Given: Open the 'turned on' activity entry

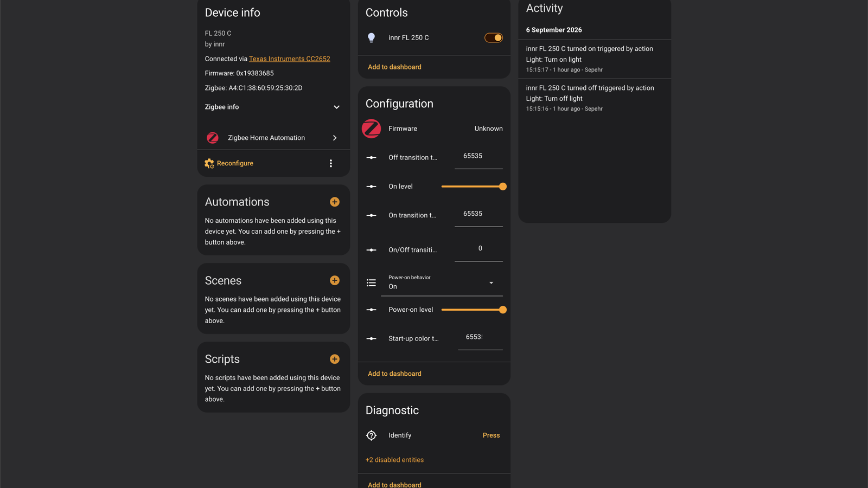Looking at the screenshot, I should tap(595, 59).
